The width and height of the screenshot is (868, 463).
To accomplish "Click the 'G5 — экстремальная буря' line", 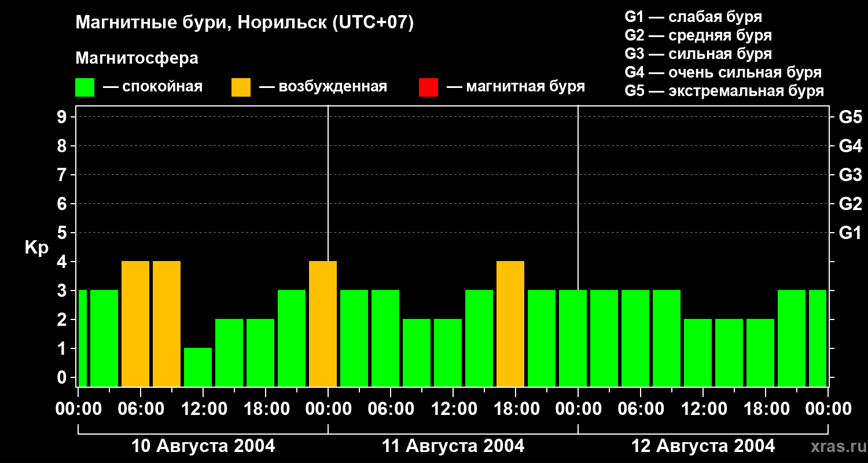I will coord(724,91).
